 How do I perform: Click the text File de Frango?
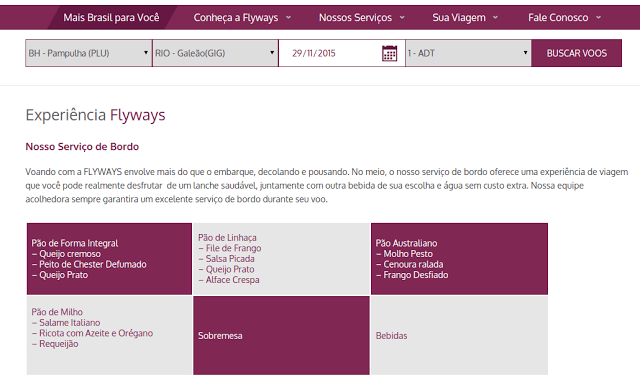[233, 248]
